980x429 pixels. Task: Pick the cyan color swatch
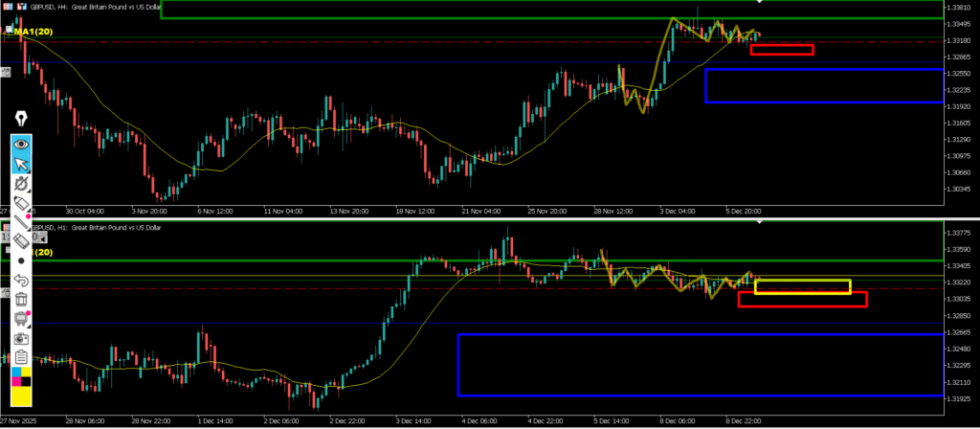pos(16,372)
